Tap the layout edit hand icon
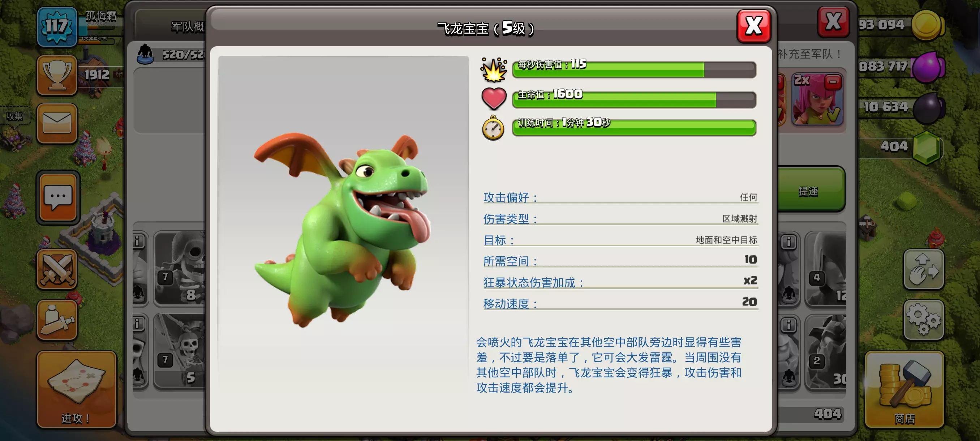 [924, 270]
